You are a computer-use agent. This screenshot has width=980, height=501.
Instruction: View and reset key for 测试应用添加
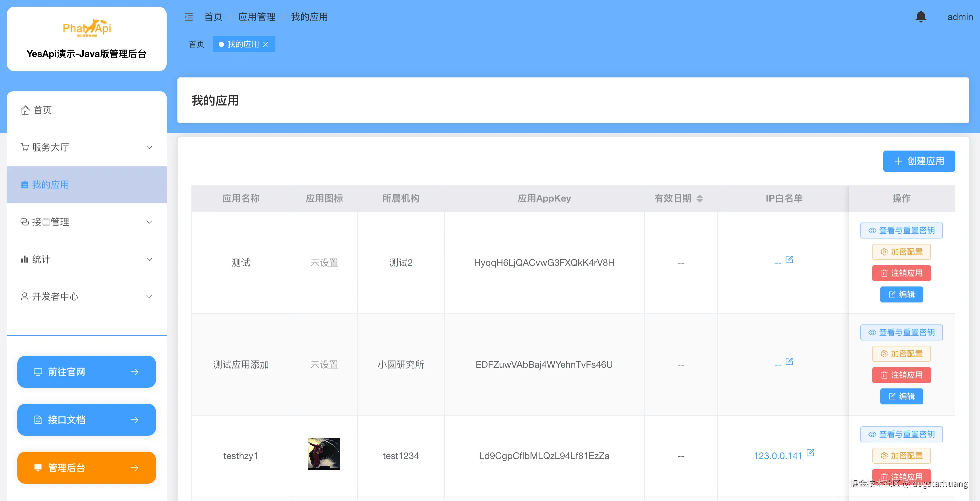pos(901,332)
